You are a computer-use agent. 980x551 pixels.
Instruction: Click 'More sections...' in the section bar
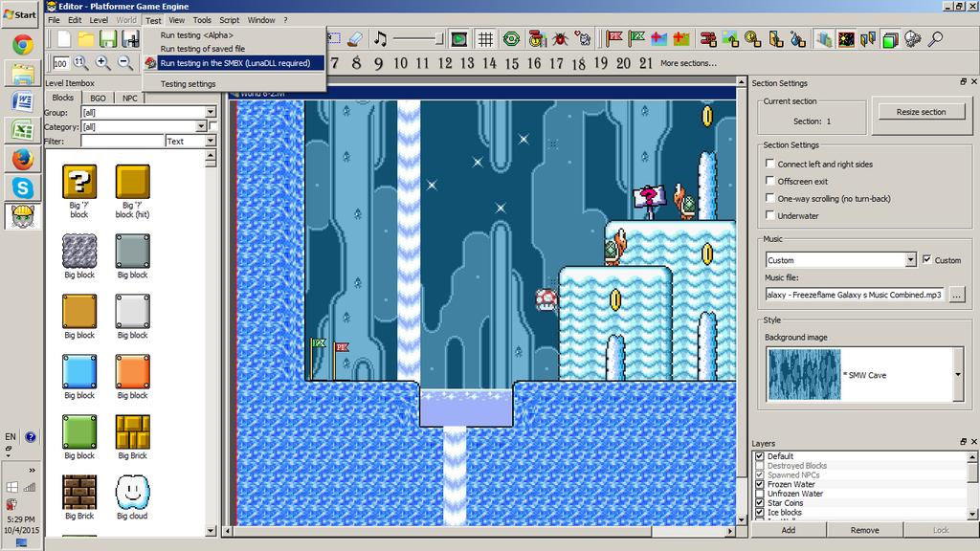pyautogui.click(x=688, y=63)
